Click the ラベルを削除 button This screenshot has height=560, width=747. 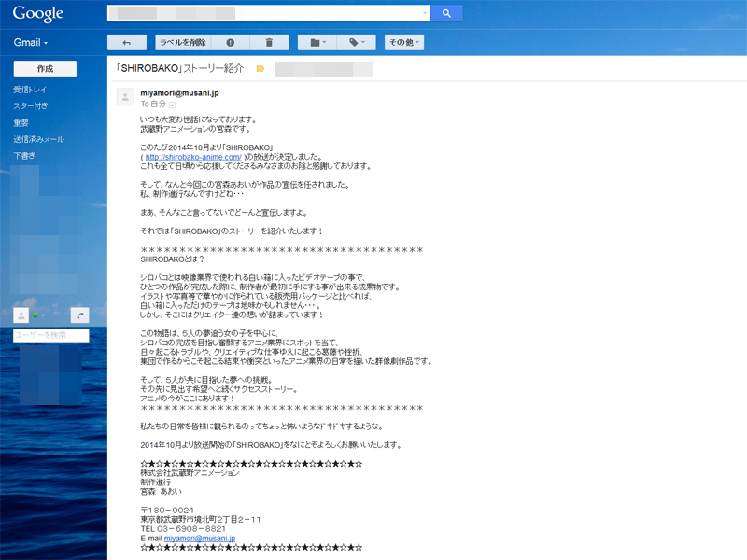183,42
